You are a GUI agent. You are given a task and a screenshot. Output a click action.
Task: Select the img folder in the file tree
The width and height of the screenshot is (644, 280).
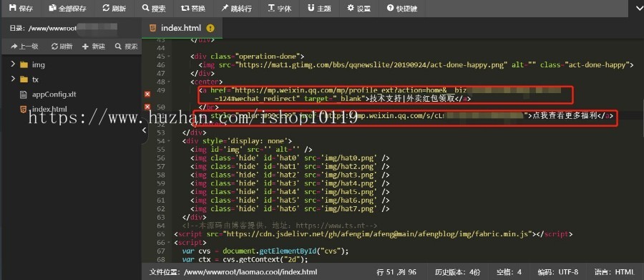38,64
